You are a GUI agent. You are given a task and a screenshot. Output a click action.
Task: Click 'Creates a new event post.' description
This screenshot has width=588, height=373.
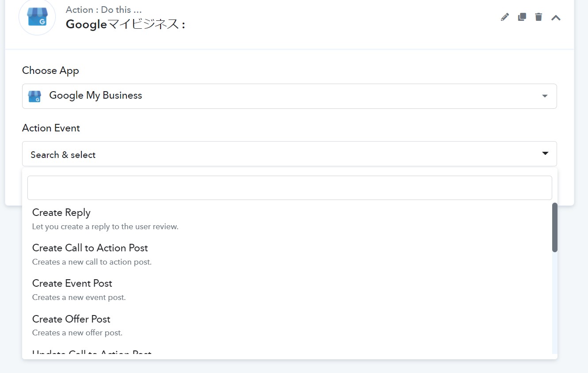tap(79, 297)
